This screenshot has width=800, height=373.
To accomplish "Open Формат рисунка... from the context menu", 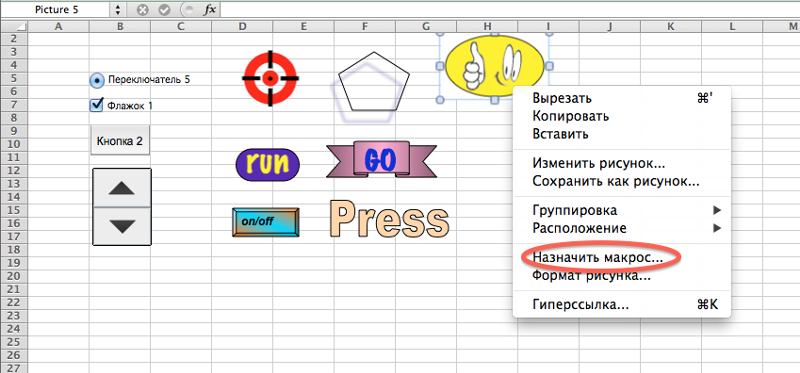I will (621, 276).
